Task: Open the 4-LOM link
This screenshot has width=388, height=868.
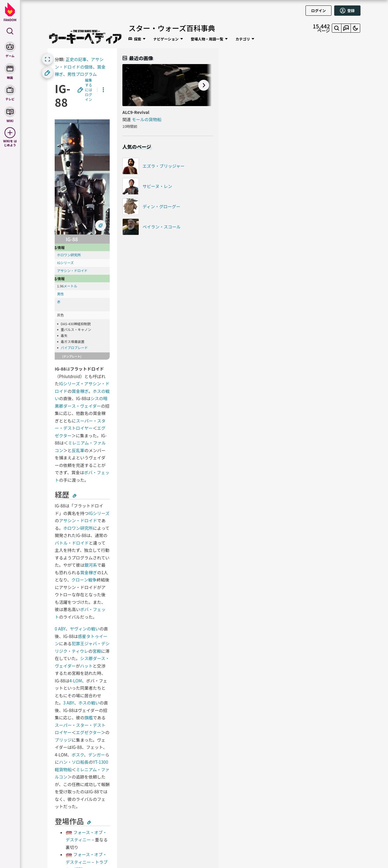Action: coord(76,681)
